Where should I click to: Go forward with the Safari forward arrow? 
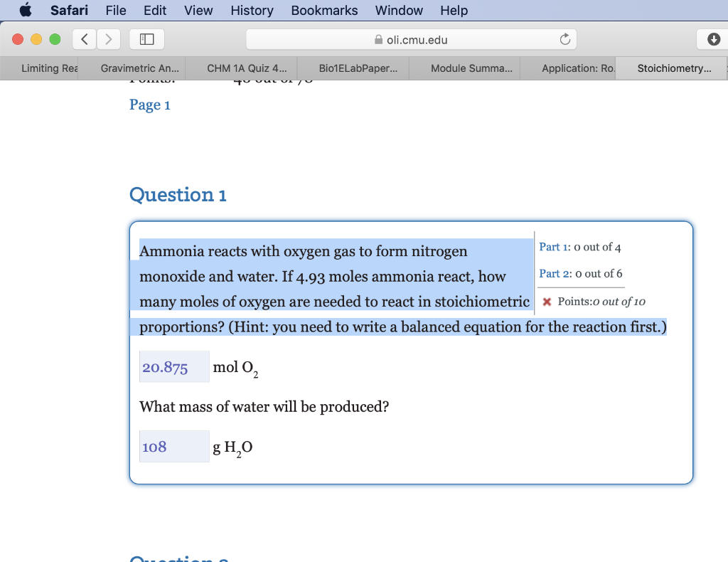tap(109, 39)
